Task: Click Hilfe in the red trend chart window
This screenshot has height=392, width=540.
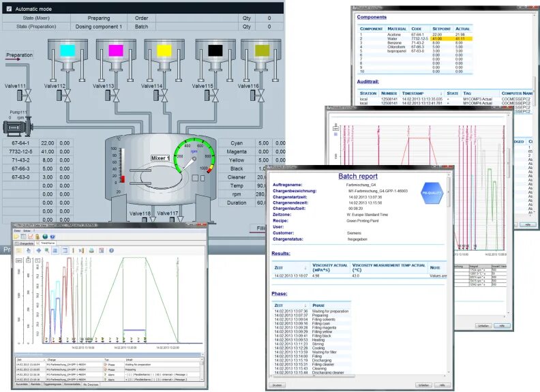Action: (x=502, y=325)
